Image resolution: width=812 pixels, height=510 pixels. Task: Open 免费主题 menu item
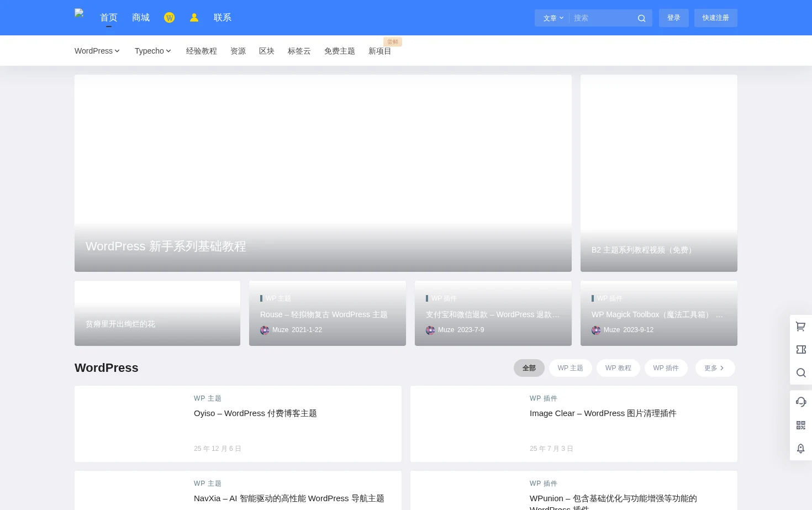point(340,51)
